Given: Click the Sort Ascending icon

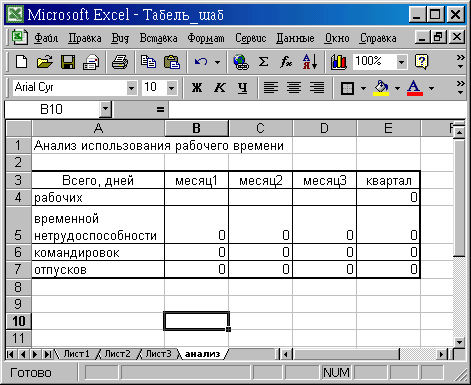Looking at the screenshot, I should pyautogui.click(x=310, y=62).
